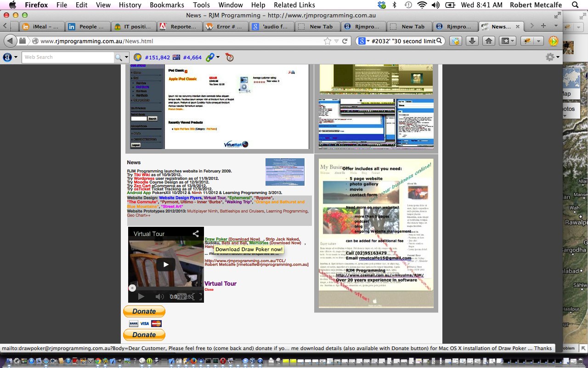
Task: Switch to the 'audio f… Google tab
Action: coord(271,27)
